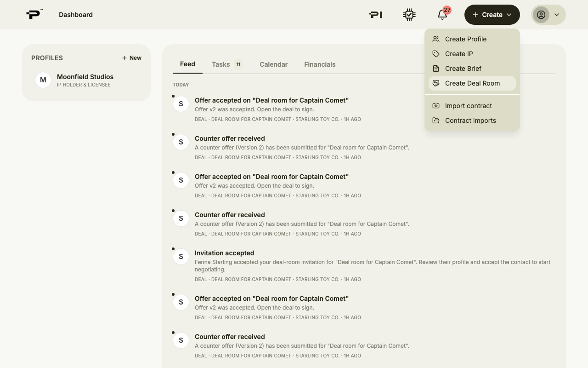Open Contract imports from the menu

pyautogui.click(x=472, y=121)
